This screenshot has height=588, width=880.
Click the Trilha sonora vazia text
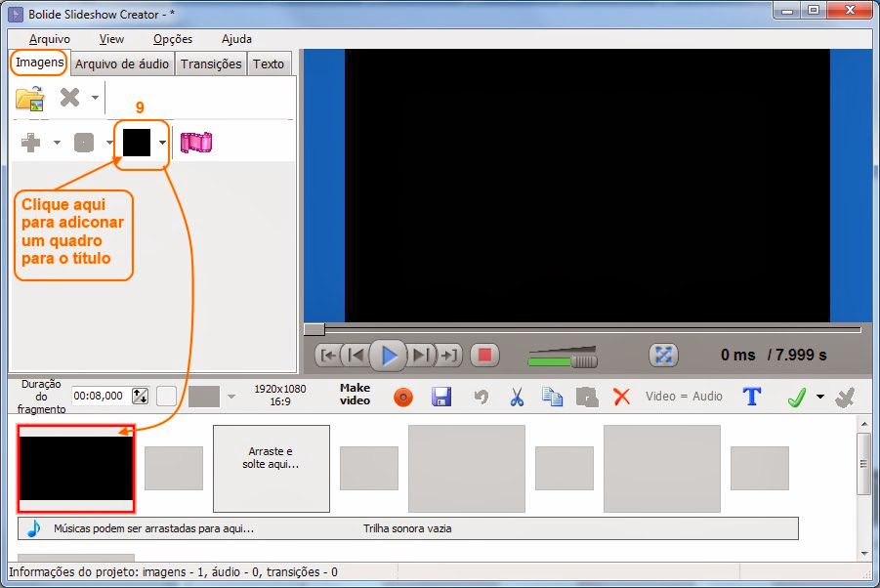click(x=407, y=528)
